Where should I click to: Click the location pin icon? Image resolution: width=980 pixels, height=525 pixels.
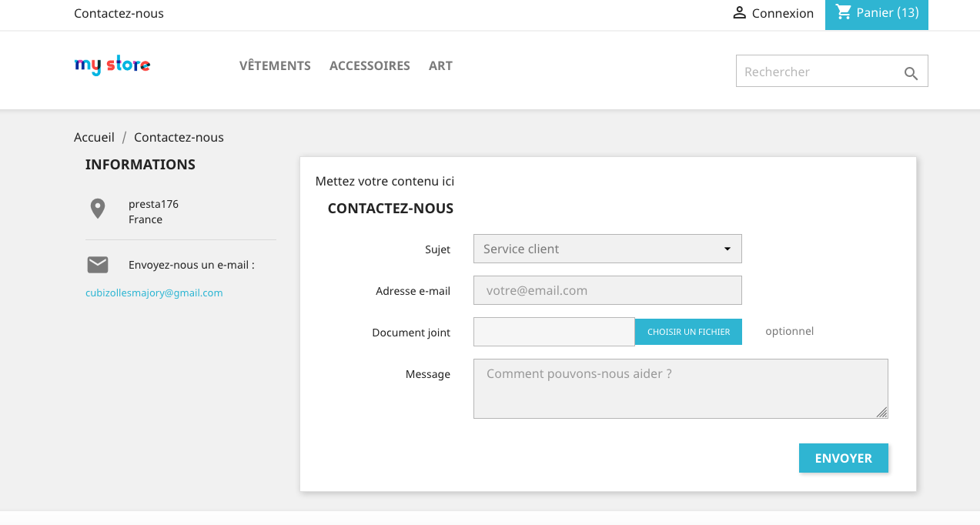[98, 209]
